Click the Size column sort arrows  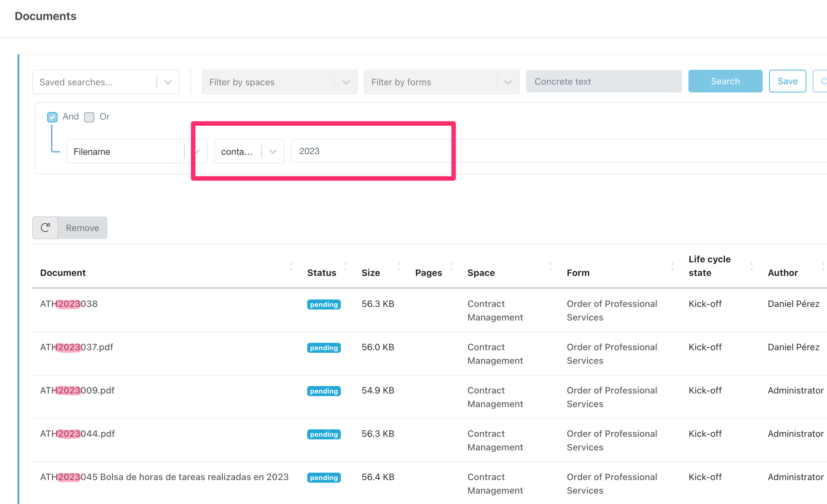pyautogui.click(x=399, y=267)
